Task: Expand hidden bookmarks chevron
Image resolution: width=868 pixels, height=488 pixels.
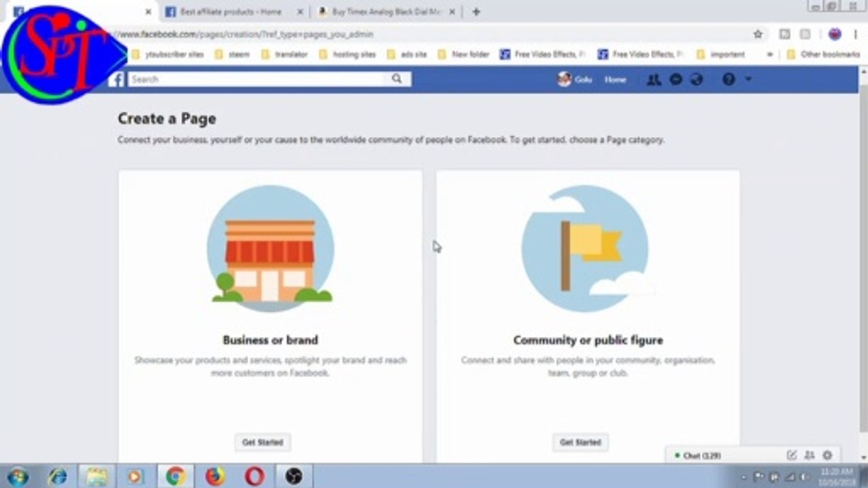Action: pyautogui.click(x=770, y=54)
